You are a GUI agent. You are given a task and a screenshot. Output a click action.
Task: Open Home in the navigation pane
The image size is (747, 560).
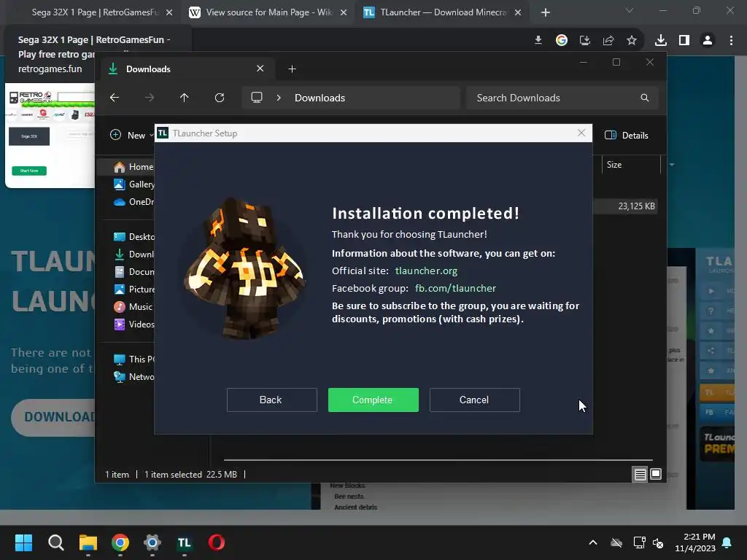[133, 167]
